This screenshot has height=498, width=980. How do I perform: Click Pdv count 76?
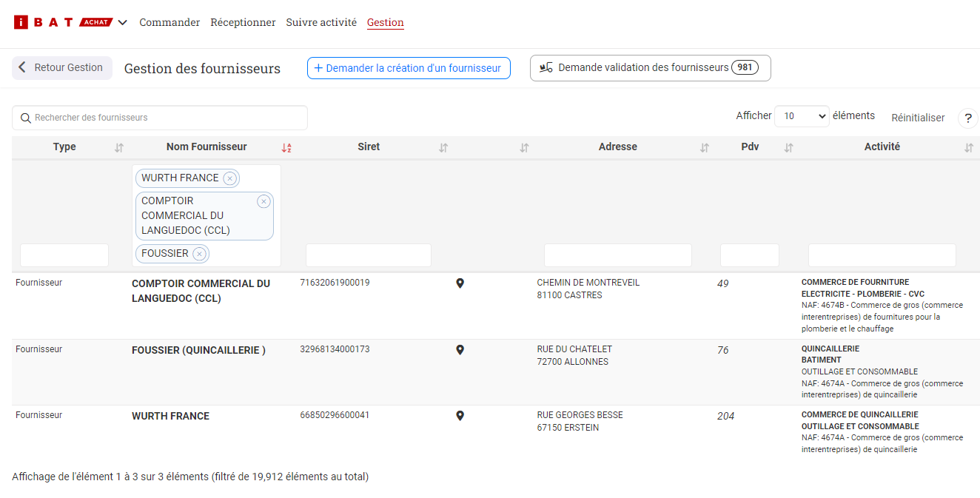[723, 350]
